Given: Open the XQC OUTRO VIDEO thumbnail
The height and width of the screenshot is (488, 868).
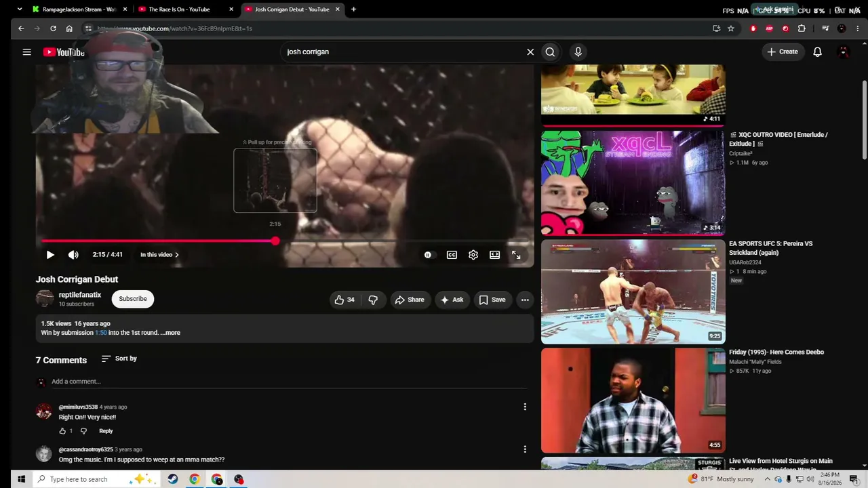Looking at the screenshot, I should [633, 183].
